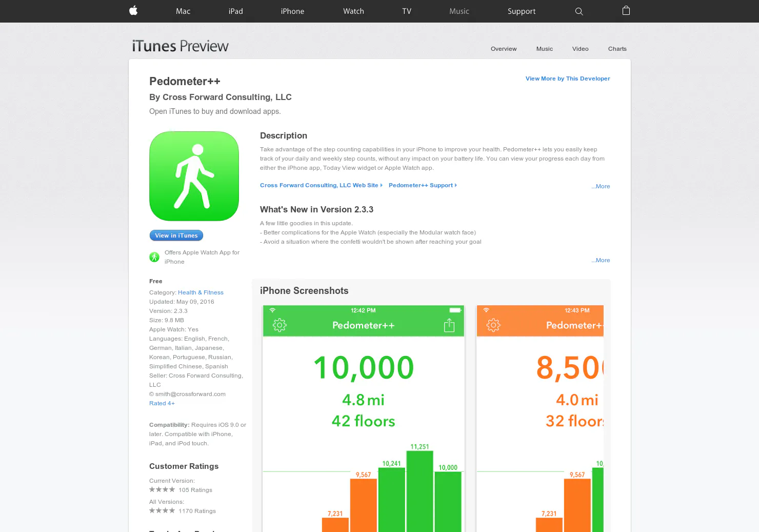Open Cross Forward Consulting, LLC Web Site link
Viewport: 759px width, 532px height.
[321, 185]
